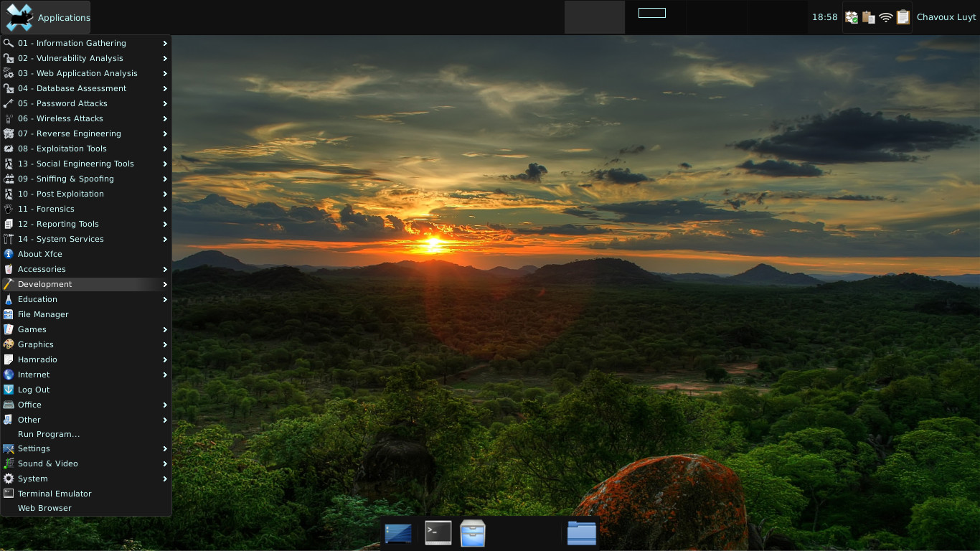Open the clipboard manager icon beside the username
The width and height of the screenshot is (980, 551).
point(903,17)
